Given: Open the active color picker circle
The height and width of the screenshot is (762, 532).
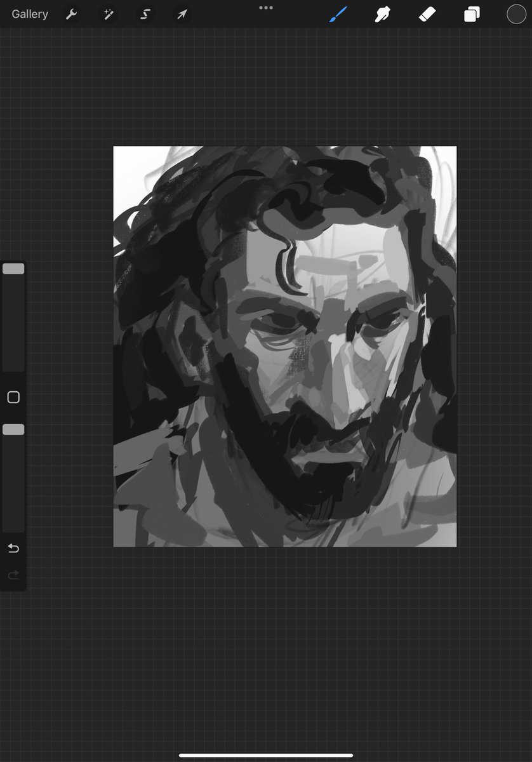Looking at the screenshot, I should pos(516,14).
